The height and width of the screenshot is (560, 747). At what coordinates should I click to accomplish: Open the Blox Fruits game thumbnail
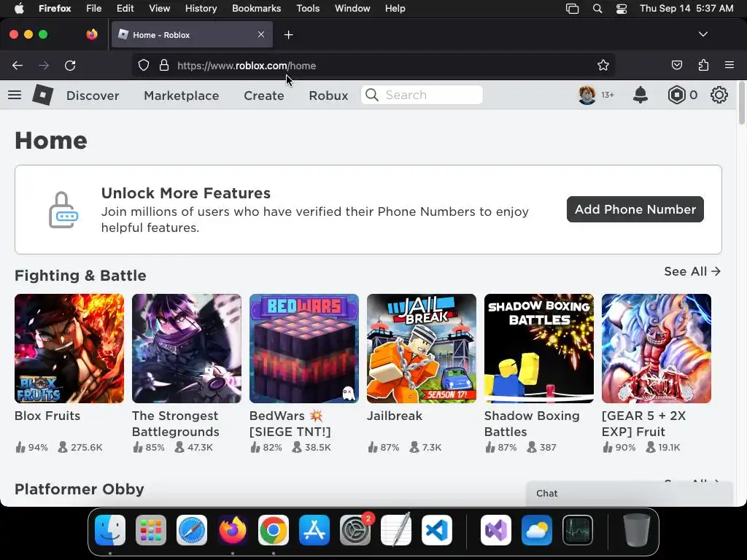(x=69, y=349)
